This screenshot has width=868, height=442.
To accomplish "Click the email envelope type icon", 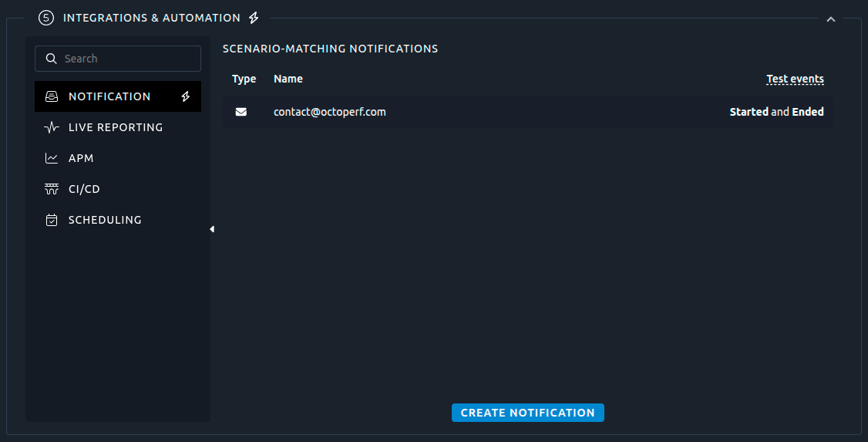I will point(241,112).
